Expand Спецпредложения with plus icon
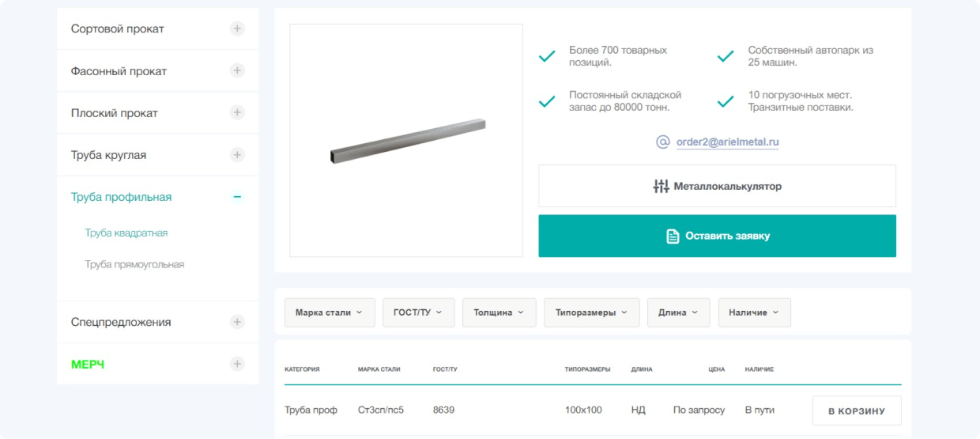The height and width of the screenshot is (439, 980). point(237,322)
